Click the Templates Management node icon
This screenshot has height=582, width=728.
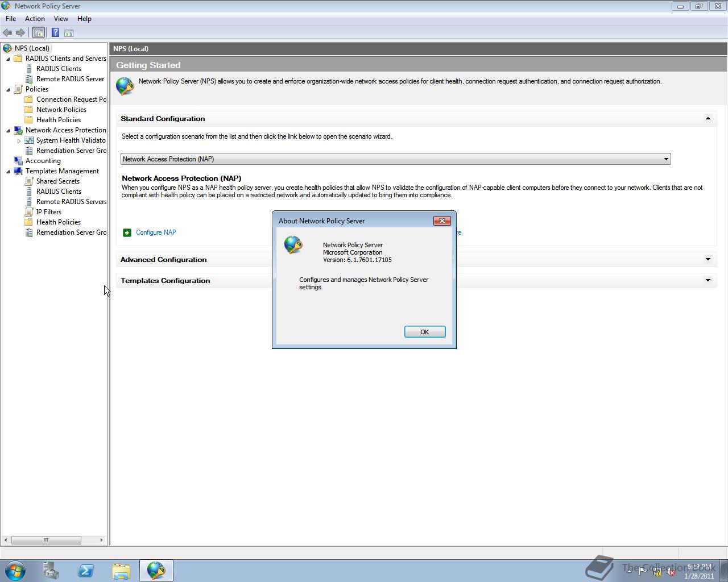18,171
